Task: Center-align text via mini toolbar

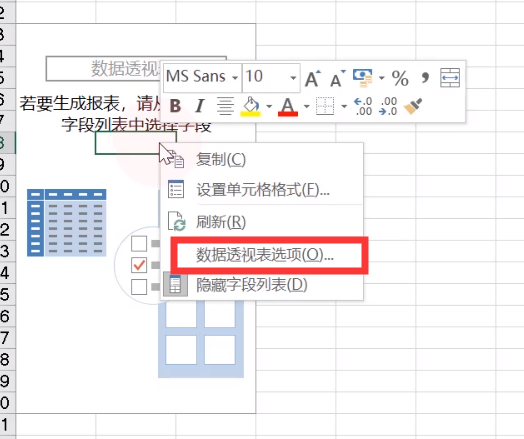Action: click(225, 106)
